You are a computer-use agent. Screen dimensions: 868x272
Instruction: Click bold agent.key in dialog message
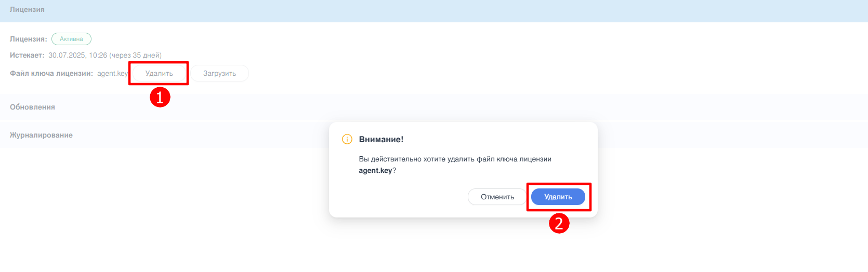tap(375, 170)
